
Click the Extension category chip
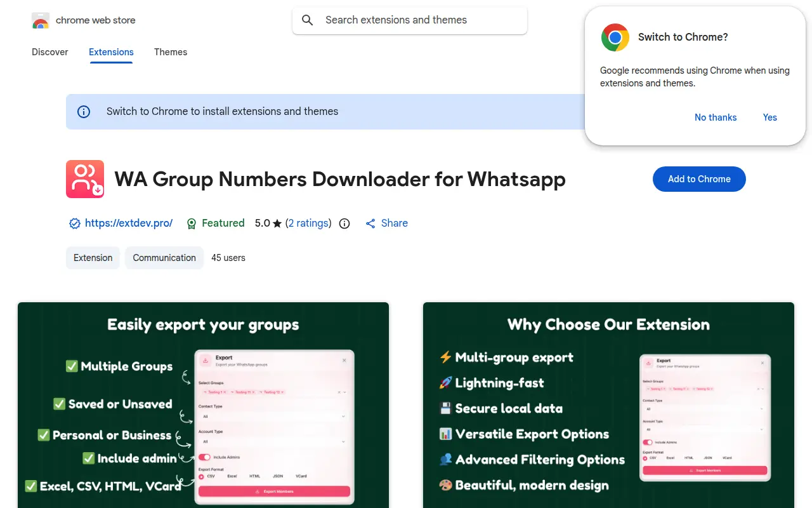93,258
